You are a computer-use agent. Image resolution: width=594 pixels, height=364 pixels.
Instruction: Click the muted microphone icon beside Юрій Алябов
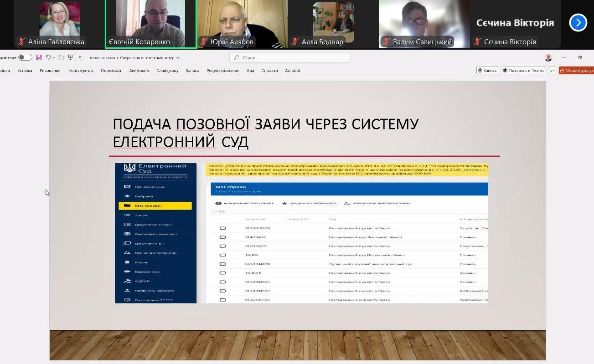pyautogui.click(x=203, y=42)
